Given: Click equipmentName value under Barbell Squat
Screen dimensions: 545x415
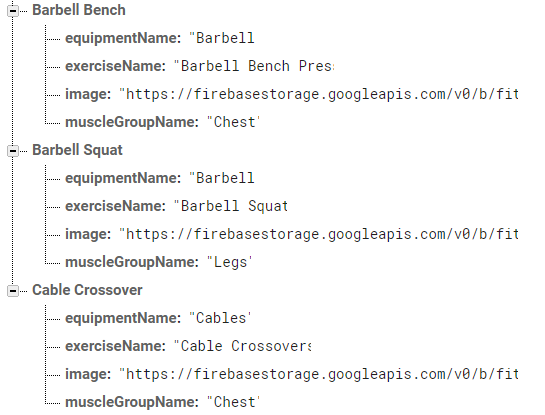Looking at the screenshot, I should [222, 178].
